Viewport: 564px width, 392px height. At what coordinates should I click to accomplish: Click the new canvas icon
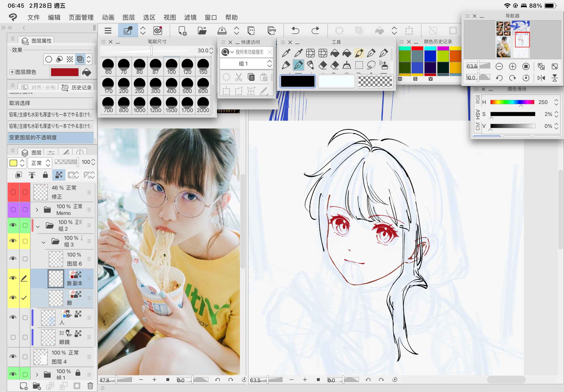[182, 31]
